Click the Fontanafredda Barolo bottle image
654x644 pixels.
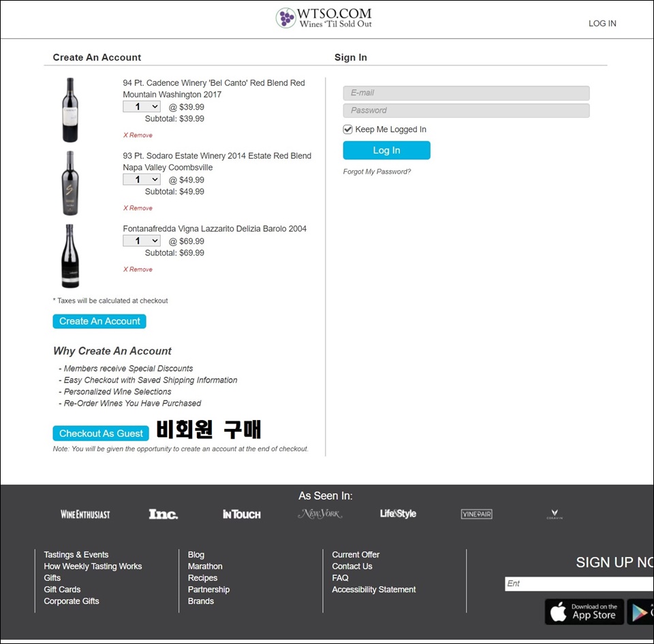click(x=70, y=256)
